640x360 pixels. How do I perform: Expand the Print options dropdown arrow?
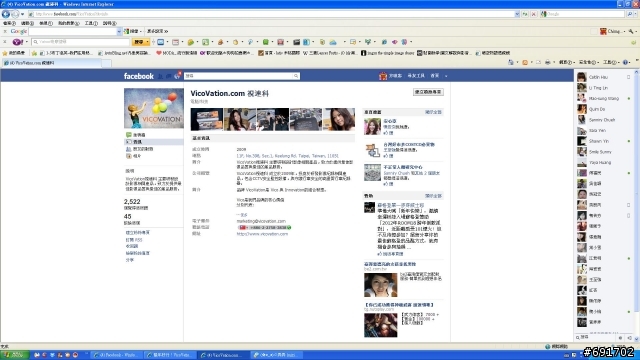pos(554,62)
